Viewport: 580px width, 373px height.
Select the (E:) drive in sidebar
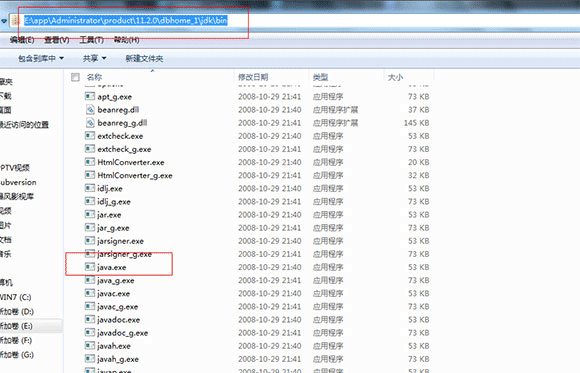point(16,326)
